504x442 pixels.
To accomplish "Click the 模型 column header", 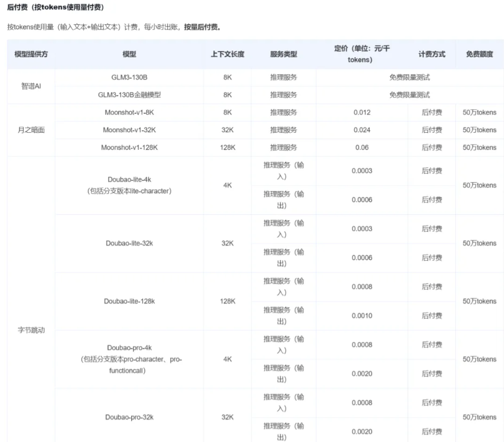I will pos(130,54).
